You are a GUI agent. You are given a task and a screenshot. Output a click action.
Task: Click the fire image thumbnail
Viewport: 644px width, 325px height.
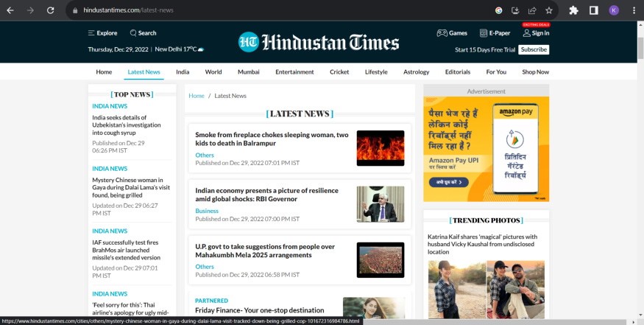381,148
